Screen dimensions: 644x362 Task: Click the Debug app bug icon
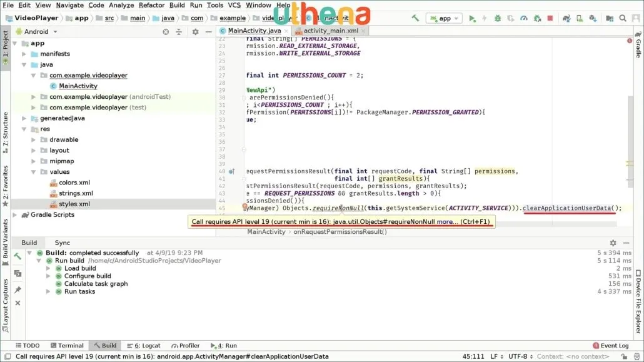coord(497,18)
